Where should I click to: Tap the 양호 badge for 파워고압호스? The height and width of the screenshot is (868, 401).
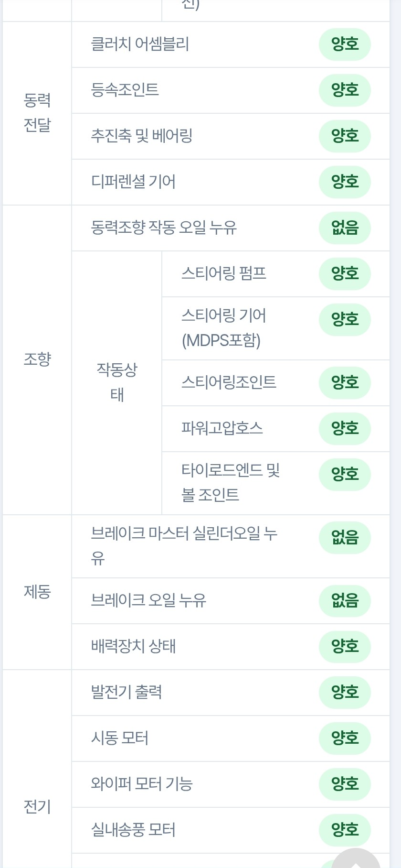tap(345, 429)
